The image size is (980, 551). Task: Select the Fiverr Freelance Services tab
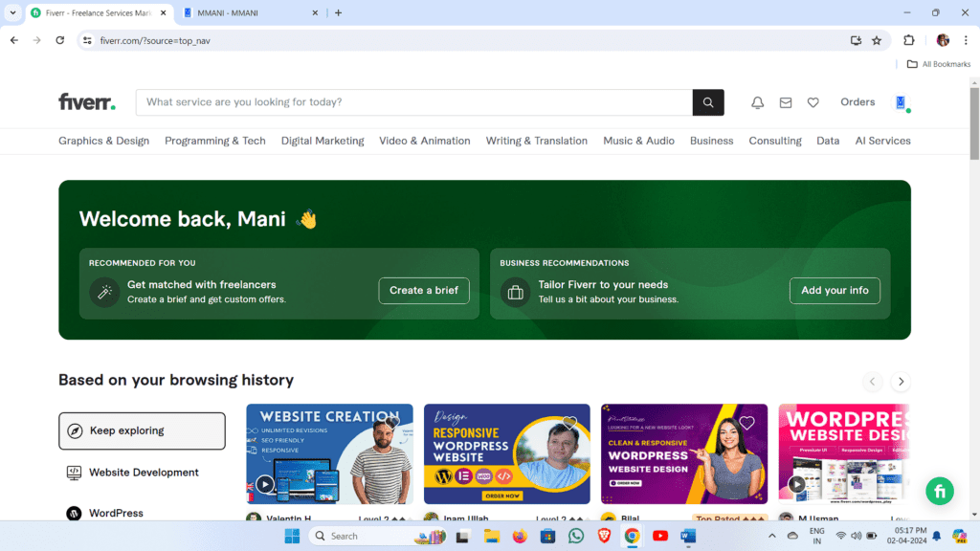99,12
